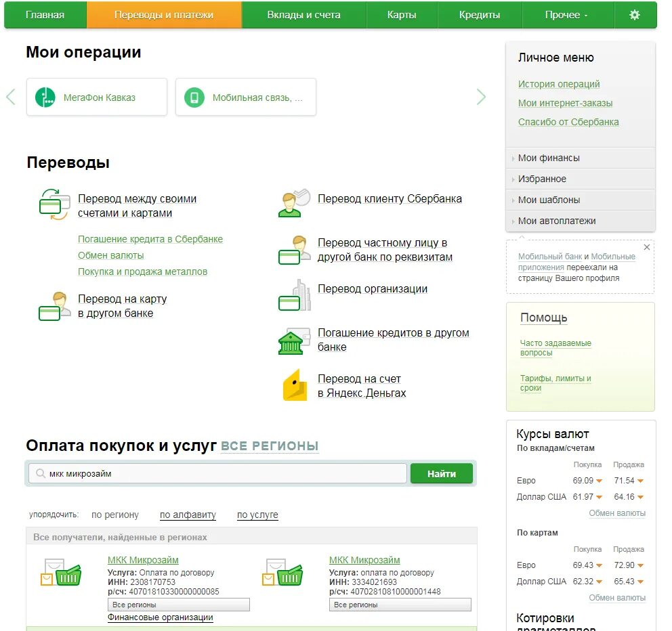
Task: Open Все регионы selector under ИНН 3334021693
Action: tap(400, 605)
